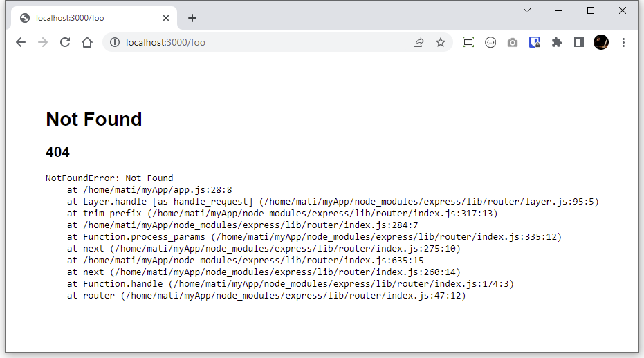Click the screen capture extension icon
This screenshot has height=358, width=644.
coord(468,42)
